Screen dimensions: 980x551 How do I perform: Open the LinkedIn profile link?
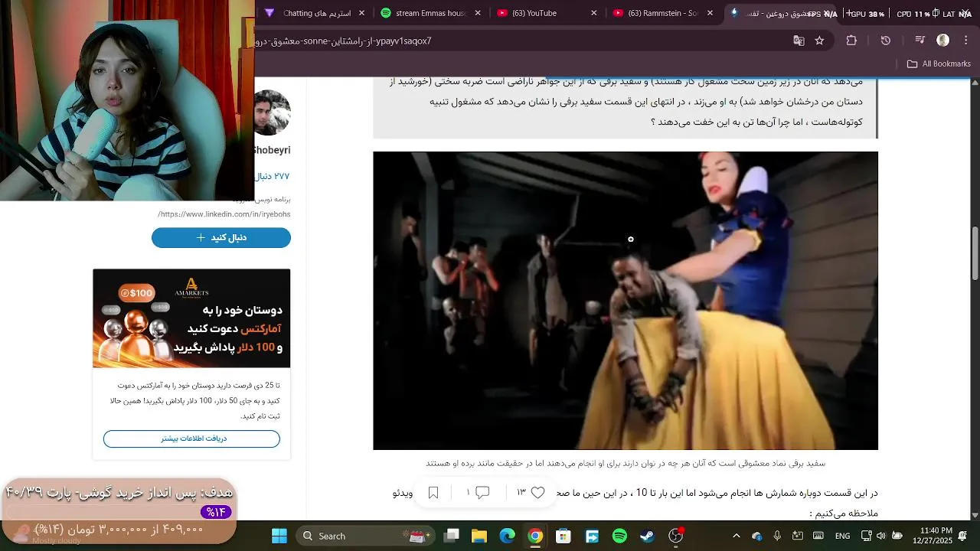click(224, 214)
